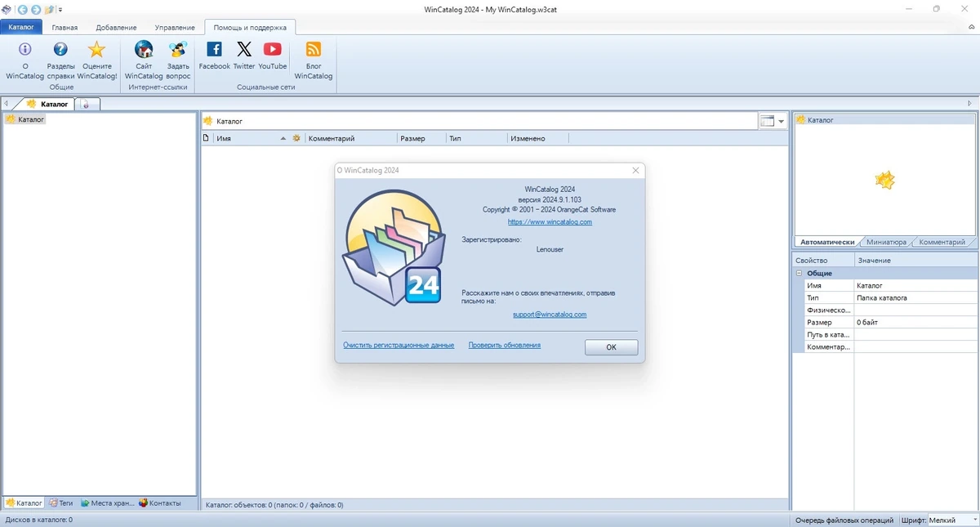Image resolution: width=980 pixels, height=527 pixels.
Task: Sort by the Имя column header
Action: [248, 138]
